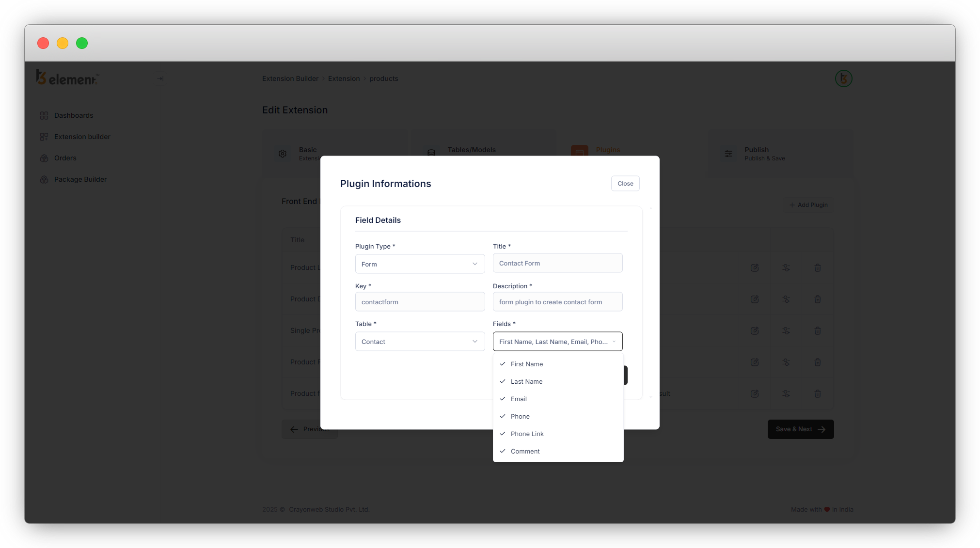Click the Orders sidebar icon
The width and height of the screenshot is (980, 548).
coord(44,158)
